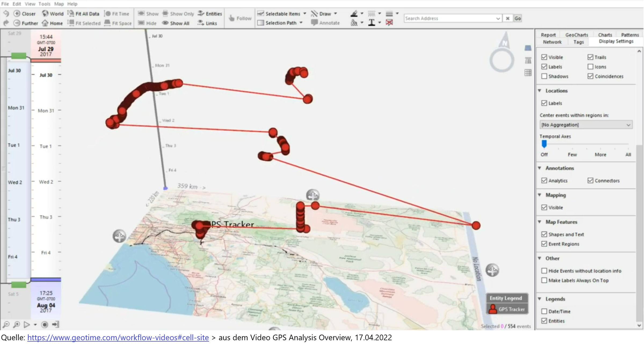Zoom out with the Further button

pyautogui.click(x=26, y=23)
